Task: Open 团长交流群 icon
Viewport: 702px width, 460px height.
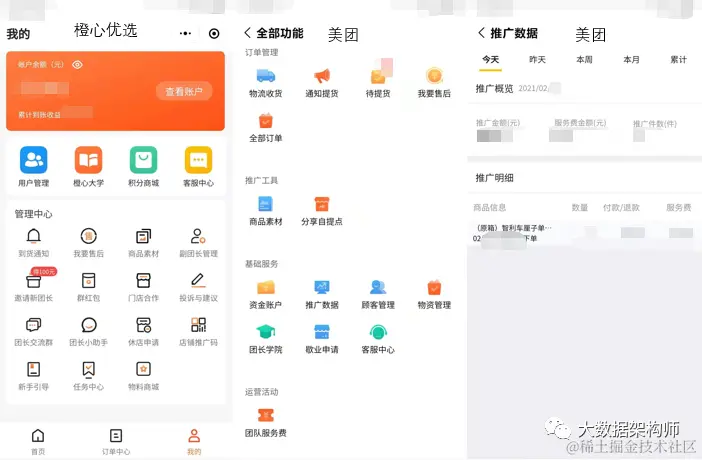Action: point(34,325)
